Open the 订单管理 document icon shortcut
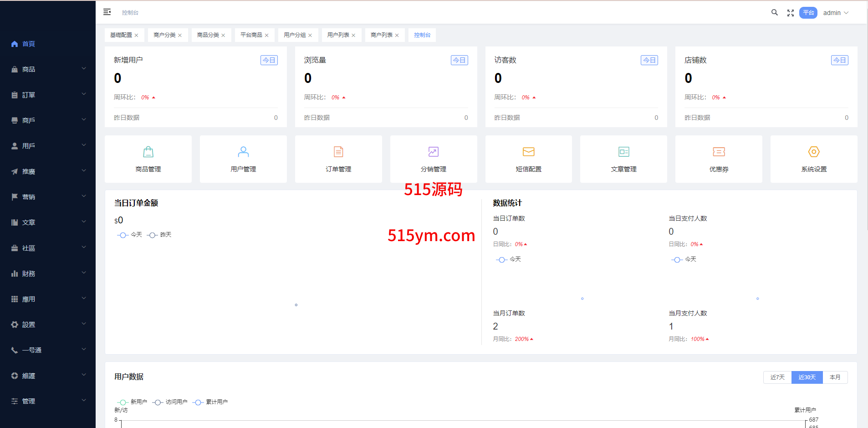This screenshot has height=428, width=868. pyautogui.click(x=338, y=152)
